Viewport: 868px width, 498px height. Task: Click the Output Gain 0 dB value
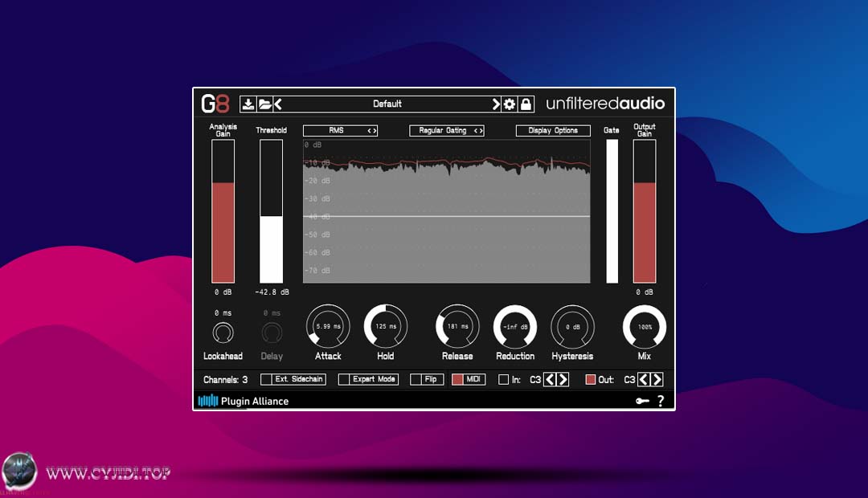[x=645, y=292]
